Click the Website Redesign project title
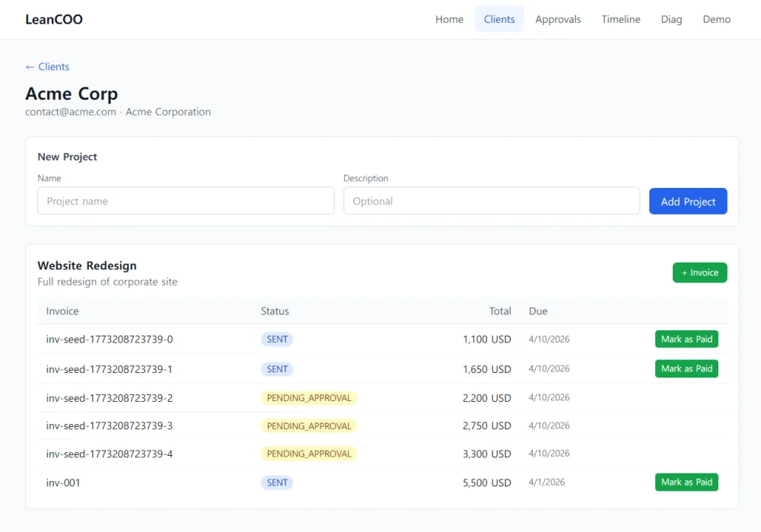The width and height of the screenshot is (761, 532). point(87,266)
